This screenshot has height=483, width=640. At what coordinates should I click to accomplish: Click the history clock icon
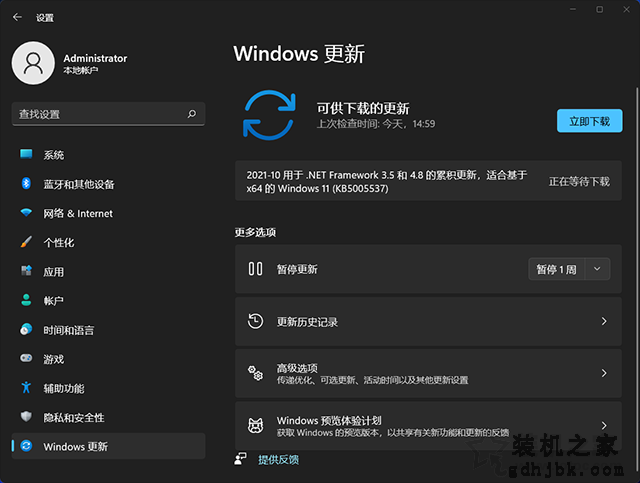(256, 321)
